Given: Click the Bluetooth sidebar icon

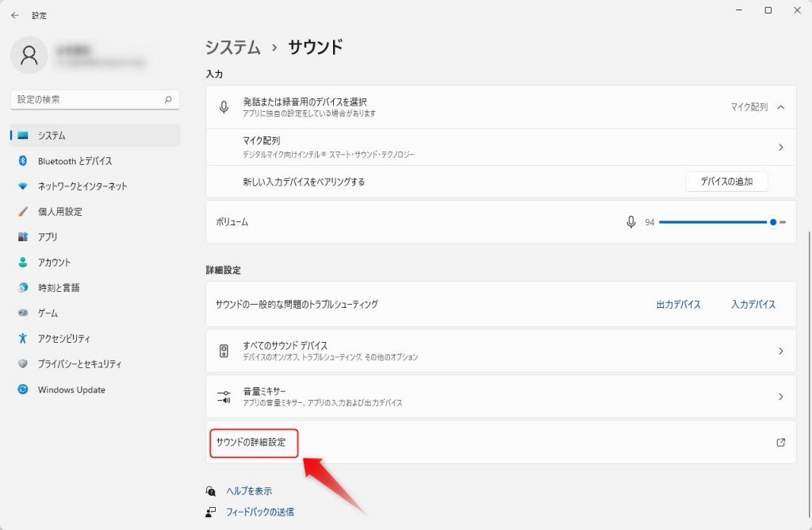Looking at the screenshot, I should (x=23, y=160).
